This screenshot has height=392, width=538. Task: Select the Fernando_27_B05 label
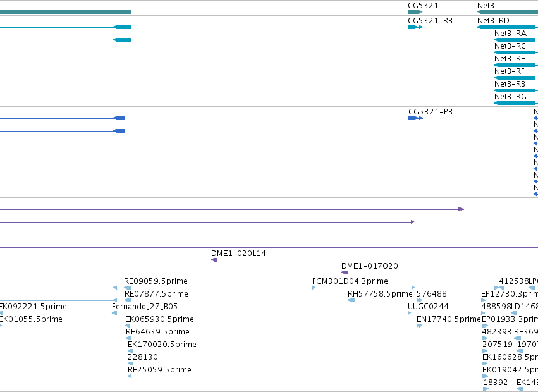(145, 307)
